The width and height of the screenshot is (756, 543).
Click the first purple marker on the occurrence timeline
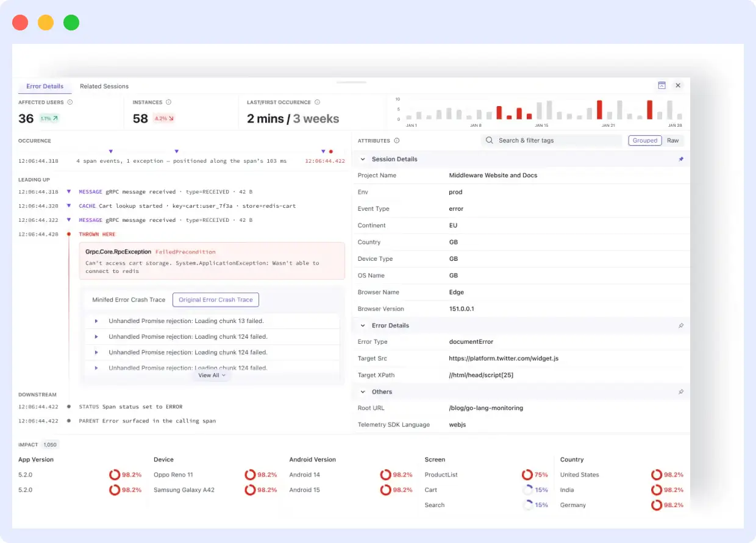110,151
